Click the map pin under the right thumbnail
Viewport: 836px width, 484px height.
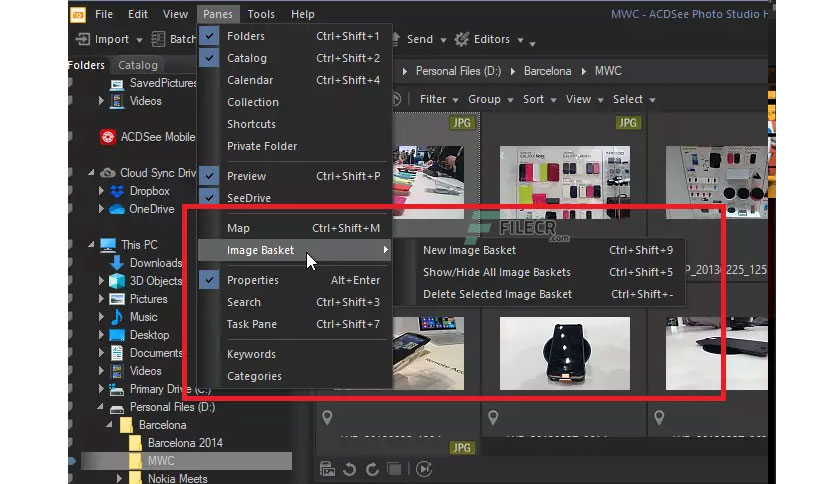pyautogui.click(x=659, y=418)
